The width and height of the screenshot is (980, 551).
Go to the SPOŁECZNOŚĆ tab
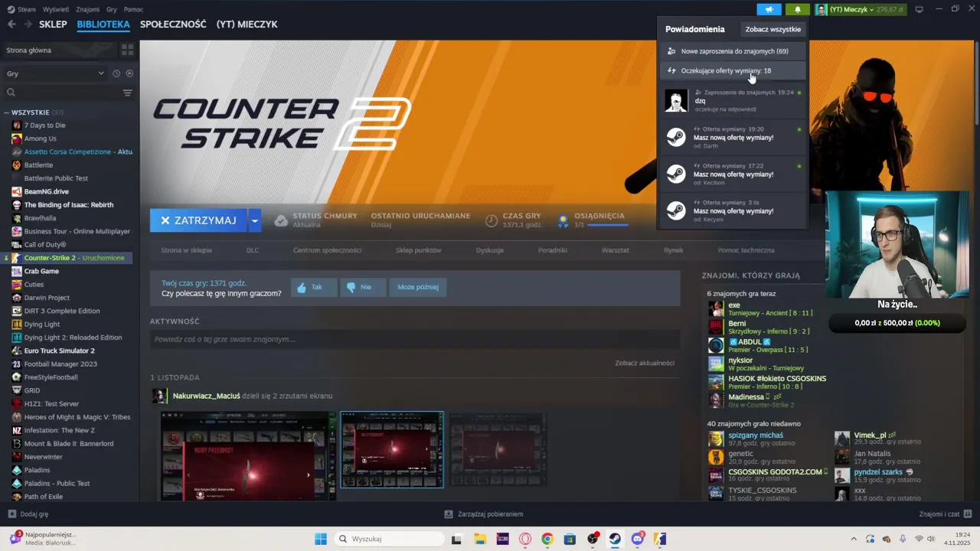coord(173,24)
